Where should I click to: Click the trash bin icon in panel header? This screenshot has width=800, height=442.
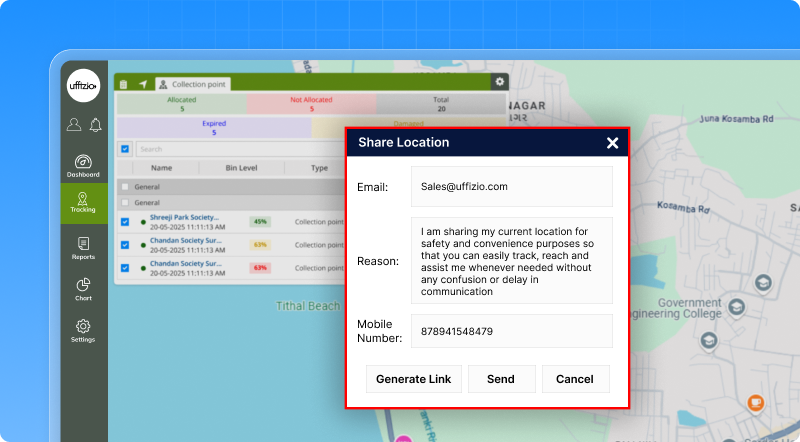coord(124,85)
